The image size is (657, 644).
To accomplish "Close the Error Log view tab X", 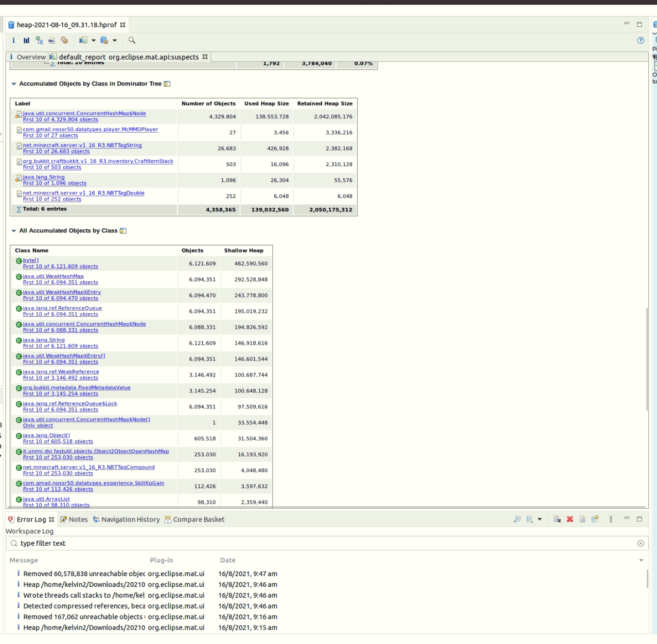I will 51,520.
